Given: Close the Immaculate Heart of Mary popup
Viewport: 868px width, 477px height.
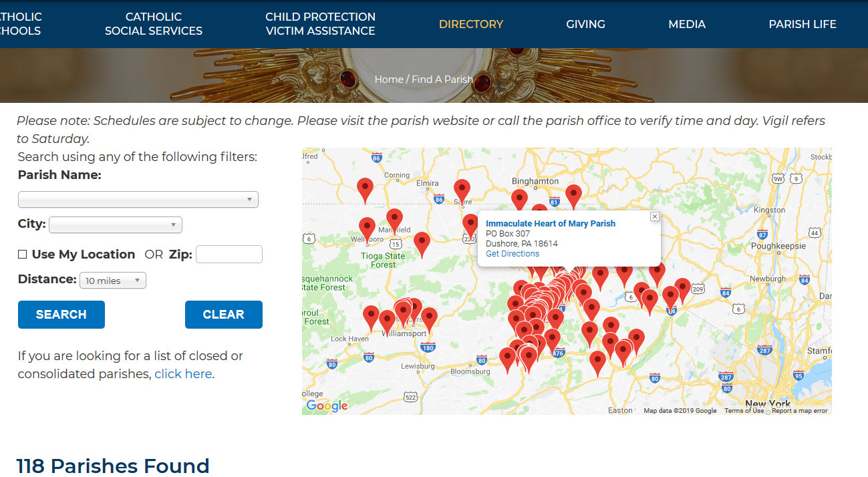Looking at the screenshot, I should (x=654, y=216).
